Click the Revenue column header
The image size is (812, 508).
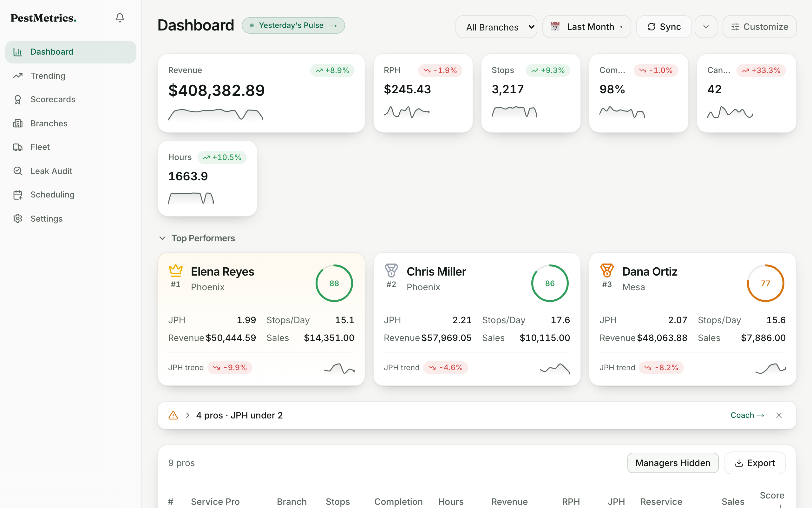click(509, 502)
